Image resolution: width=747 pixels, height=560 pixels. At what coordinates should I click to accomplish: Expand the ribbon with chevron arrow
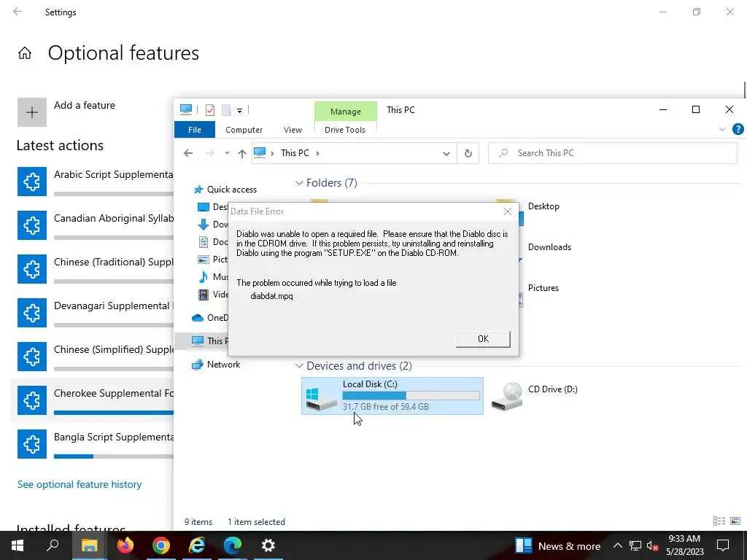click(x=721, y=129)
